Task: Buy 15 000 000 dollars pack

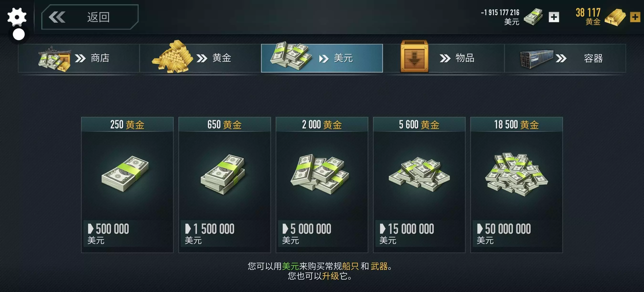Action: pos(419,185)
